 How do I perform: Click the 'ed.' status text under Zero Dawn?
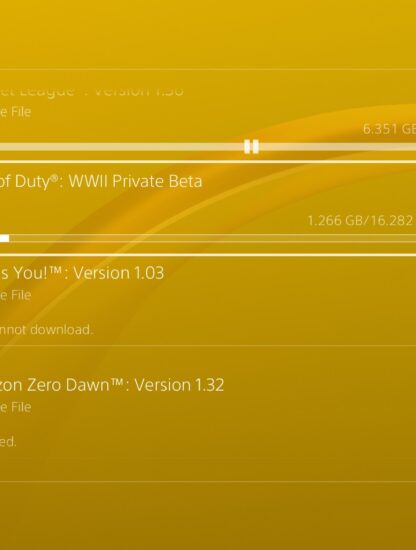[8, 442]
